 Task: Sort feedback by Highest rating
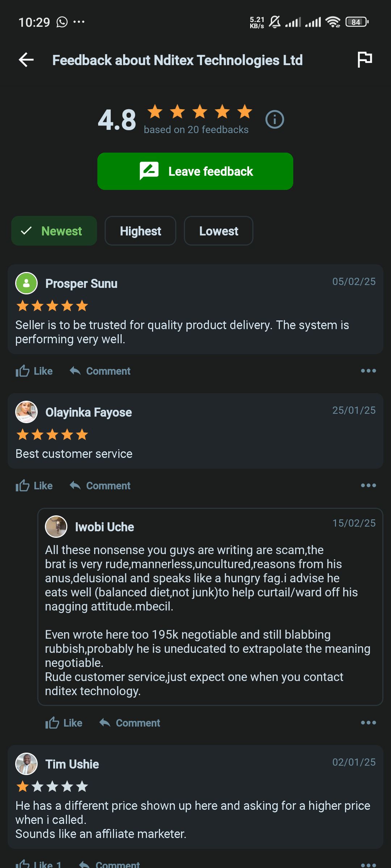click(x=140, y=231)
